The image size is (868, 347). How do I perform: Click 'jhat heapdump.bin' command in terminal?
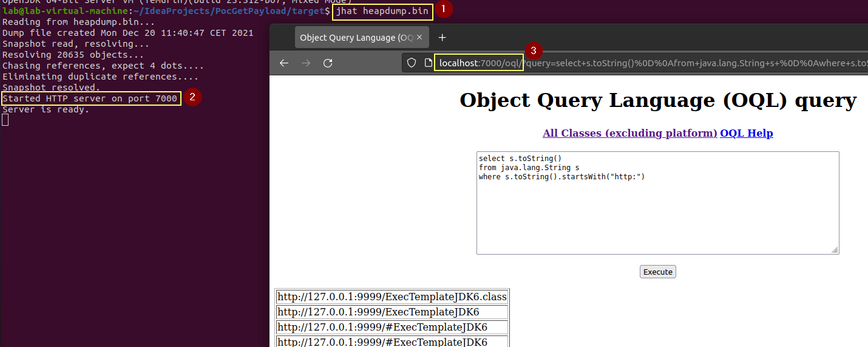pos(384,11)
